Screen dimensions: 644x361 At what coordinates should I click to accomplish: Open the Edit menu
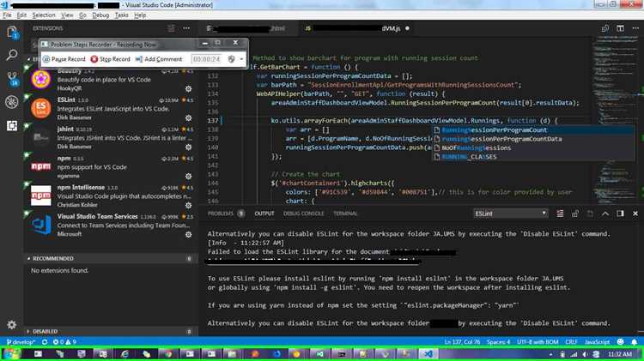pyautogui.click(x=21, y=15)
